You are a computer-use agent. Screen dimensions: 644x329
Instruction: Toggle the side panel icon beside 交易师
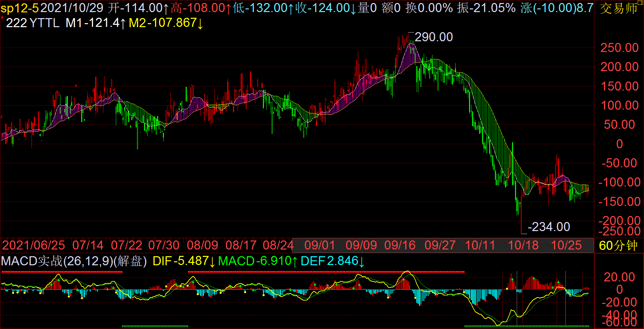[641, 3]
